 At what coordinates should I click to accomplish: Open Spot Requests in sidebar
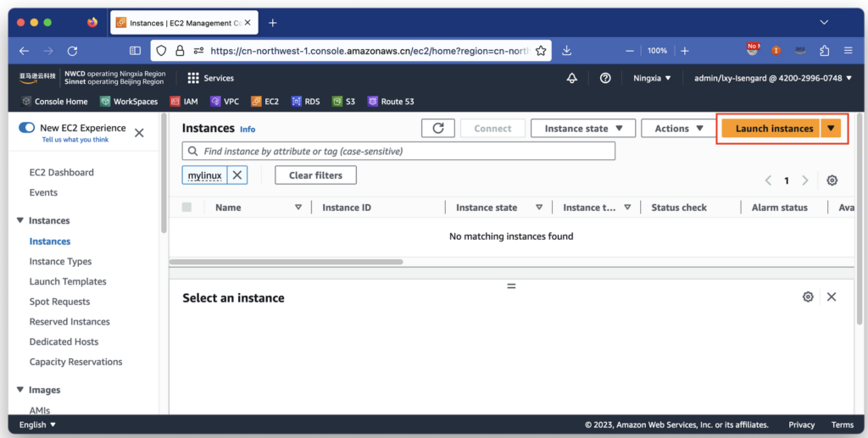click(x=59, y=302)
